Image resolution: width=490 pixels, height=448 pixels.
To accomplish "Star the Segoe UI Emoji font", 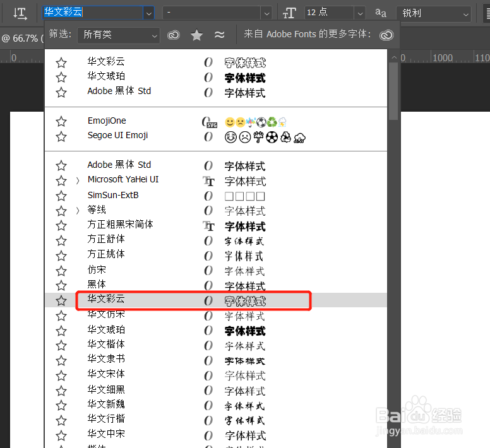I will pyautogui.click(x=61, y=136).
